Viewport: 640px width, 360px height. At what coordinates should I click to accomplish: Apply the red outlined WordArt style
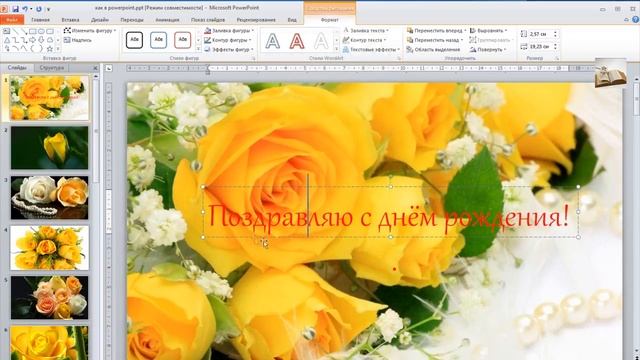pos(297,41)
